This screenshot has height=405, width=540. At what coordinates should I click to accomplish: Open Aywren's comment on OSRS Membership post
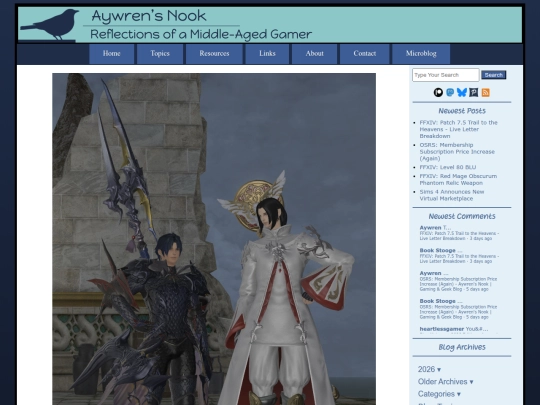[x=458, y=281]
